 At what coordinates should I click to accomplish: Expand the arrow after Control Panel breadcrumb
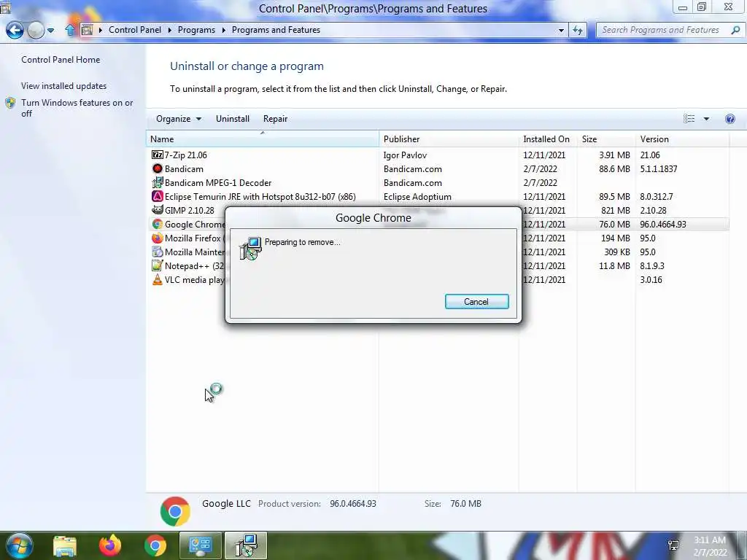click(x=169, y=30)
